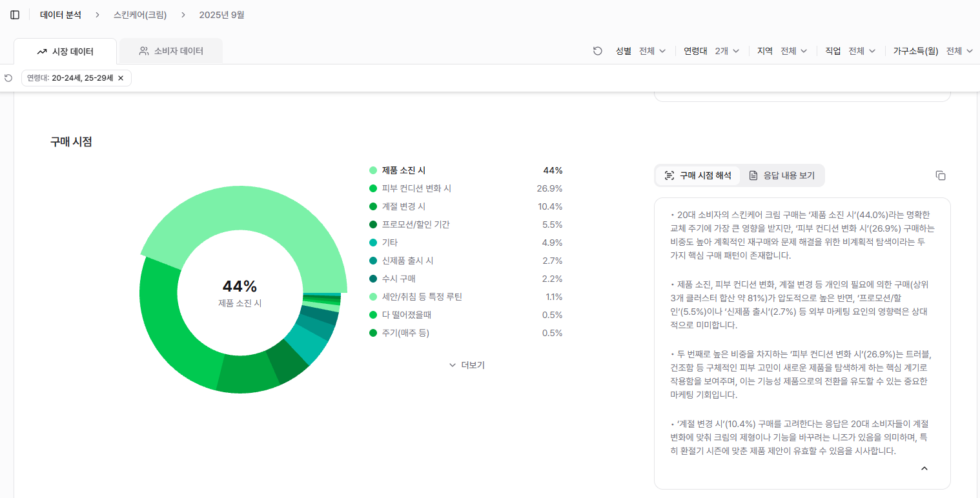
Task: Remove the 연령대 filter chip with X
Action: tap(120, 77)
